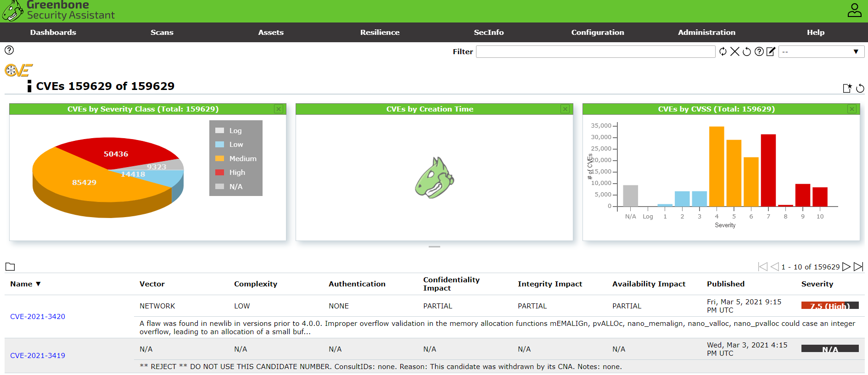
Task: Open the saved filters dropdown
Action: (821, 51)
